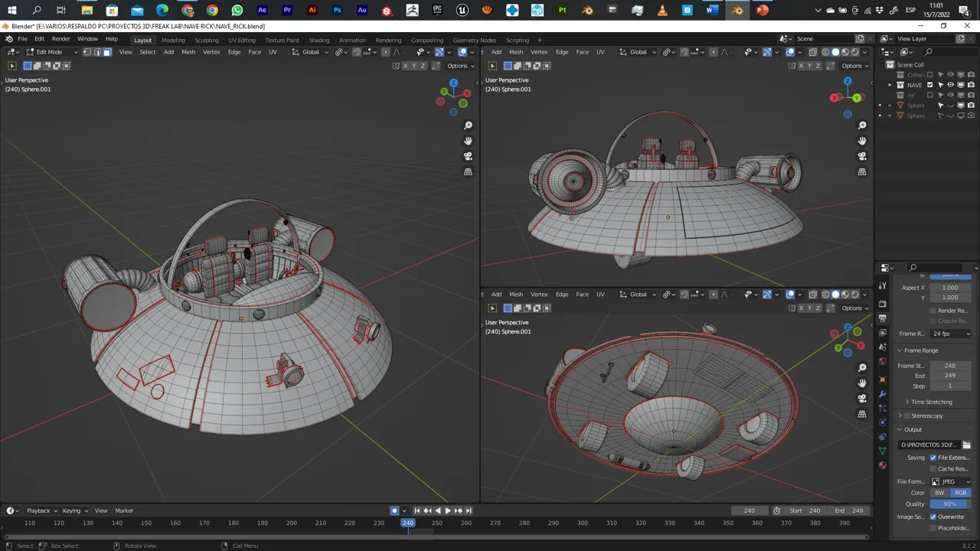Open the Material properties tab
980x551 pixels.
pyautogui.click(x=883, y=465)
